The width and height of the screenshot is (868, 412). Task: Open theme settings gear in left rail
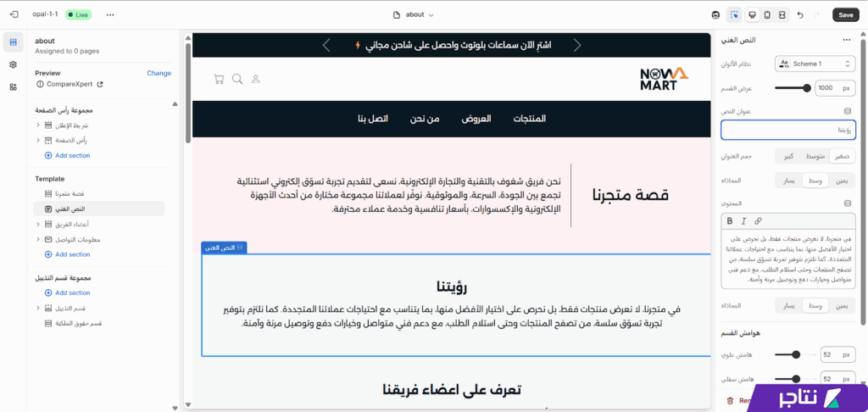[13, 64]
